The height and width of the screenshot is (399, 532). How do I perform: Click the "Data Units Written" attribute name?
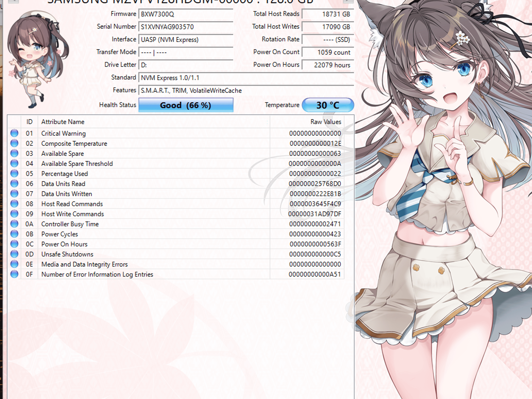[66, 194]
